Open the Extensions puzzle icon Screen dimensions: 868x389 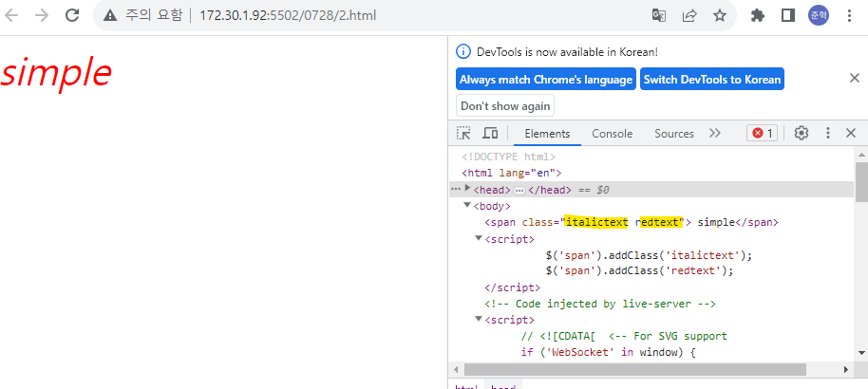[757, 15]
